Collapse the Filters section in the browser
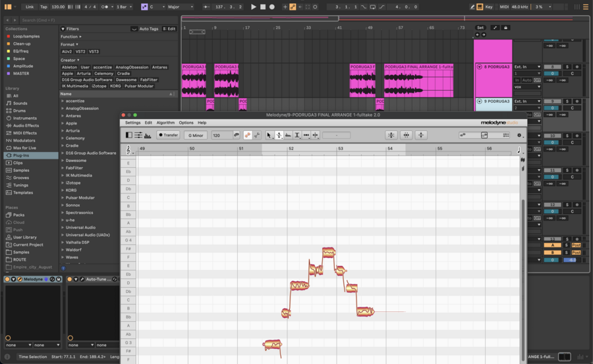 click(63, 29)
